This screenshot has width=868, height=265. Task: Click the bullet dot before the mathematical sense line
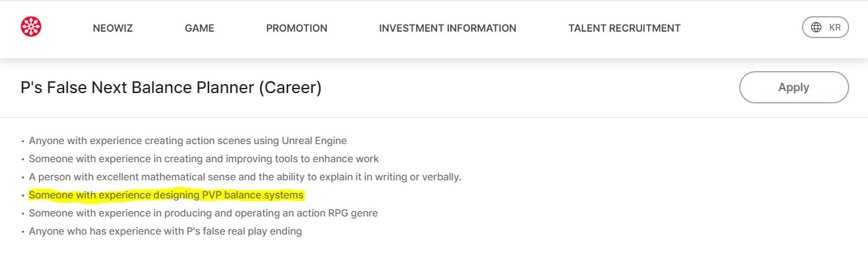(x=23, y=178)
